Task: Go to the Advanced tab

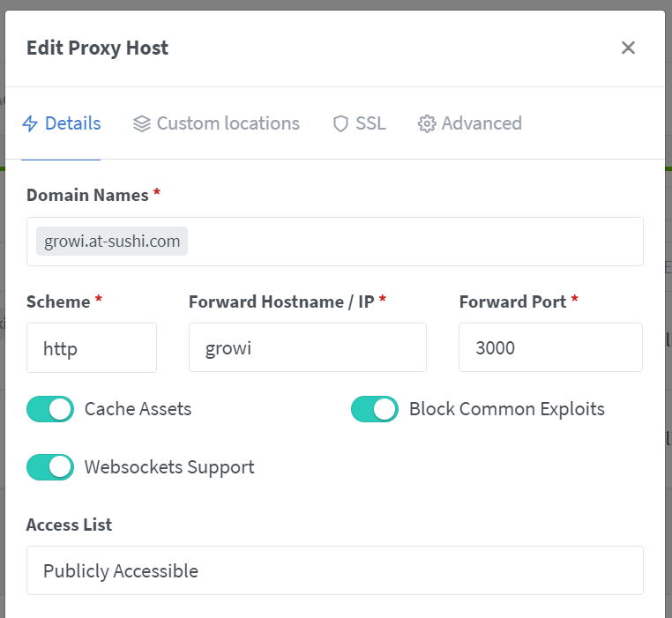Action: (470, 123)
